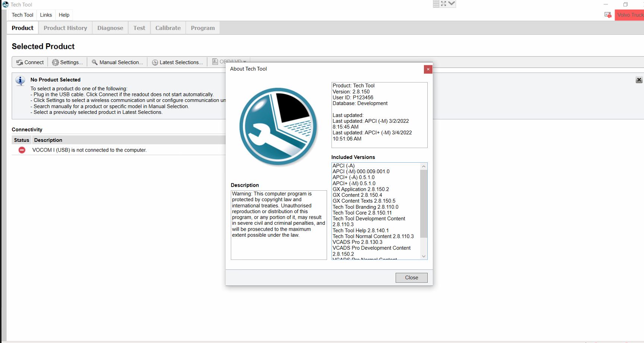Click the Volvo Trucks red label
Screen dimensions: 644x343
tap(629, 15)
